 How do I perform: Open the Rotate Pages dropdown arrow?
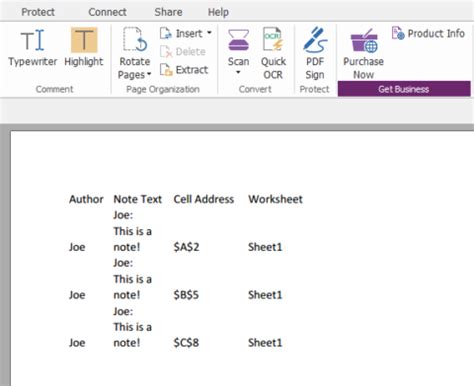pos(149,74)
